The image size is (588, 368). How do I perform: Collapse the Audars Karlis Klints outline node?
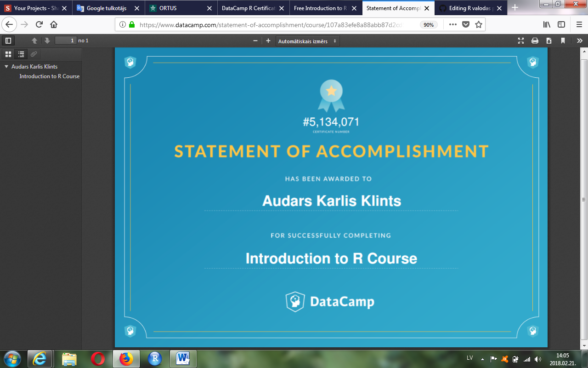click(x=6, y=67)
